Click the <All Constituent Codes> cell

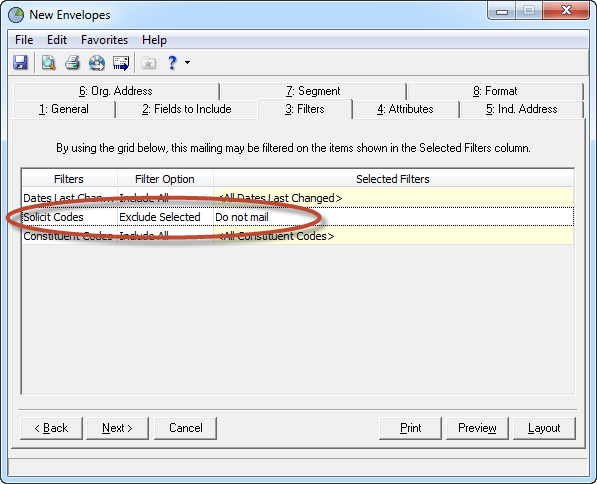pos(393,236)
